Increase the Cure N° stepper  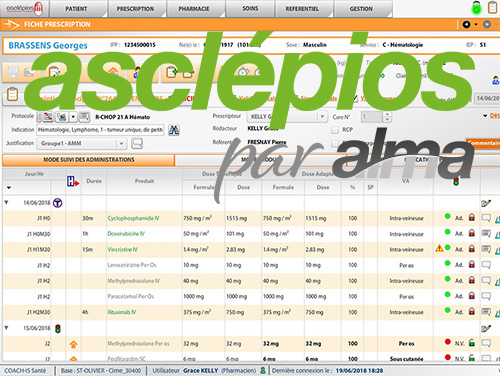387,114
